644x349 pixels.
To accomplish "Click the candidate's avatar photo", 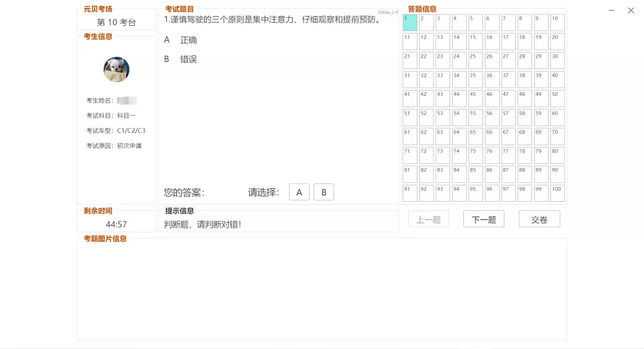I will (116, 70).
